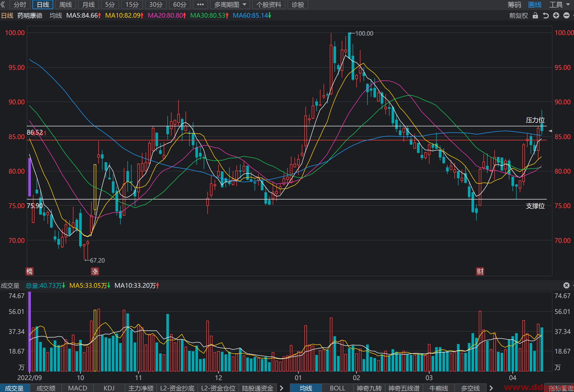Open the 筹码 chip distribution panel

(514, 4)
